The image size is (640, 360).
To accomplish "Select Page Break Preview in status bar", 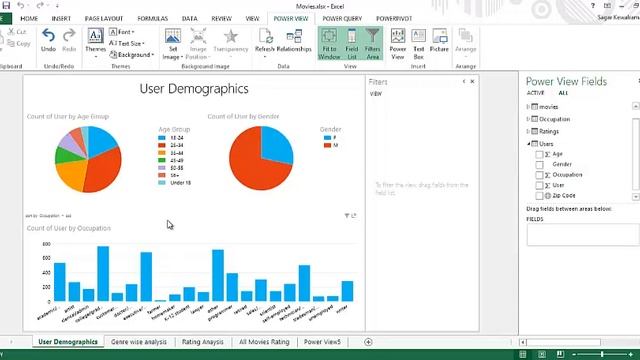I will point(560,355).
